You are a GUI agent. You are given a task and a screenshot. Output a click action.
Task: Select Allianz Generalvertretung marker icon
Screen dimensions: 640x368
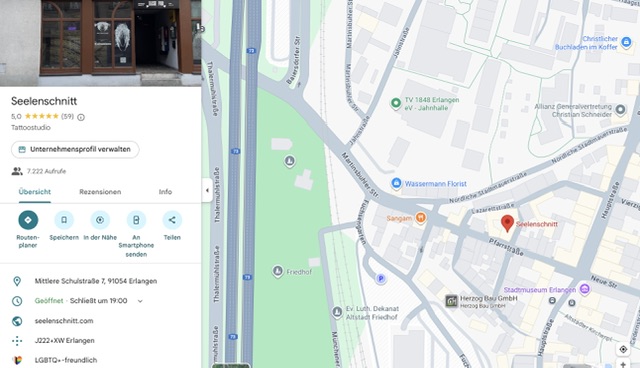(620, 110)
